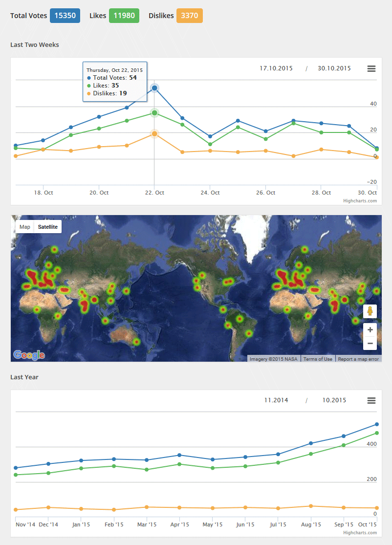Click Nov '14 Likes point in yearly chart

coord(16,475)
